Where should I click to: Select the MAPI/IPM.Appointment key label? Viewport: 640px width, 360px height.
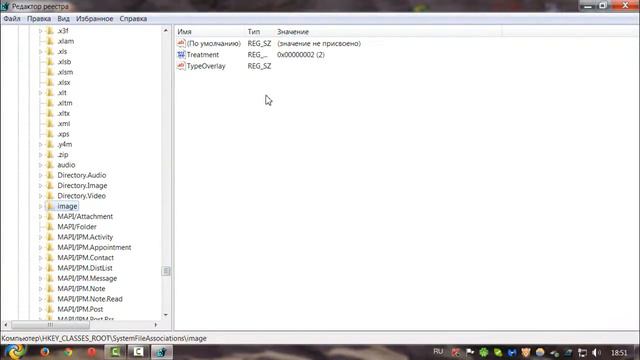pyautogui.click(x=94, y=247)
